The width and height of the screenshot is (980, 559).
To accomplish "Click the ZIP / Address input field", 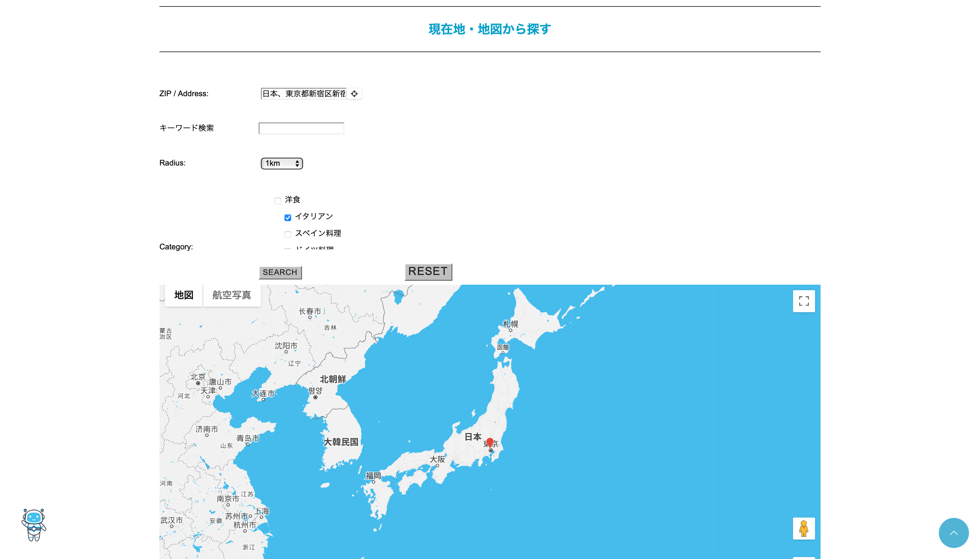I will [x=303, y=94].
